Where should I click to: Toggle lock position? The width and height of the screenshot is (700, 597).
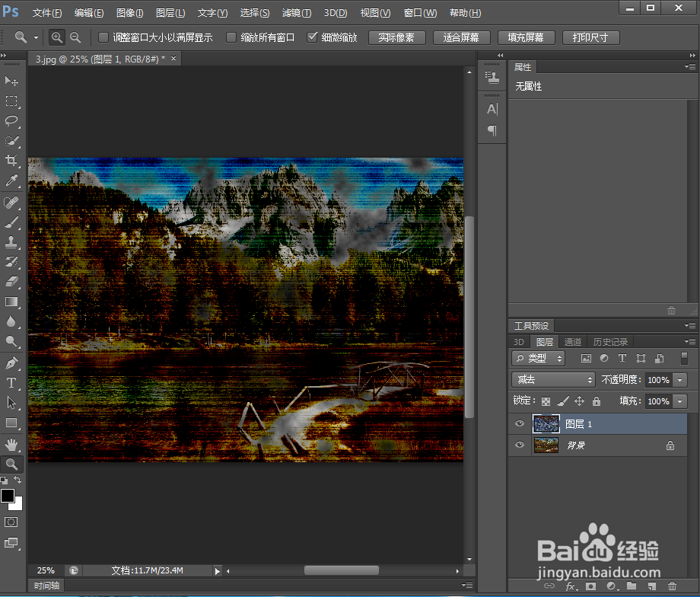tap(580, 401)
